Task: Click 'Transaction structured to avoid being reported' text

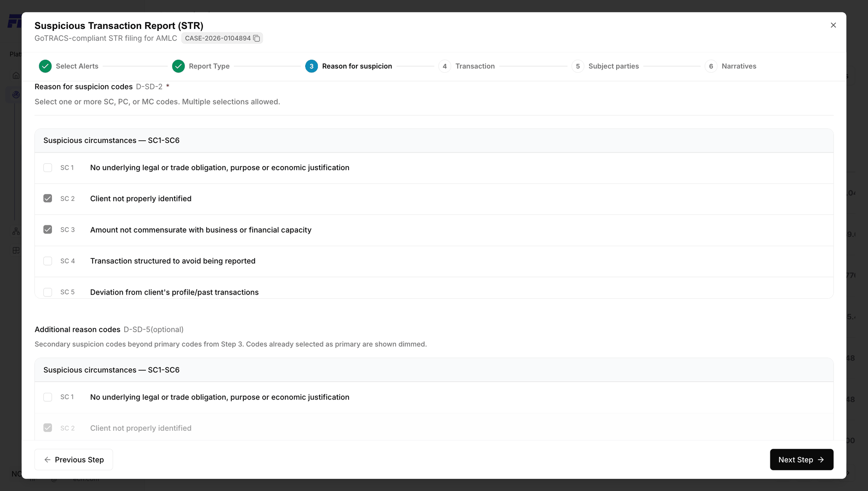Action: (173, 261)
